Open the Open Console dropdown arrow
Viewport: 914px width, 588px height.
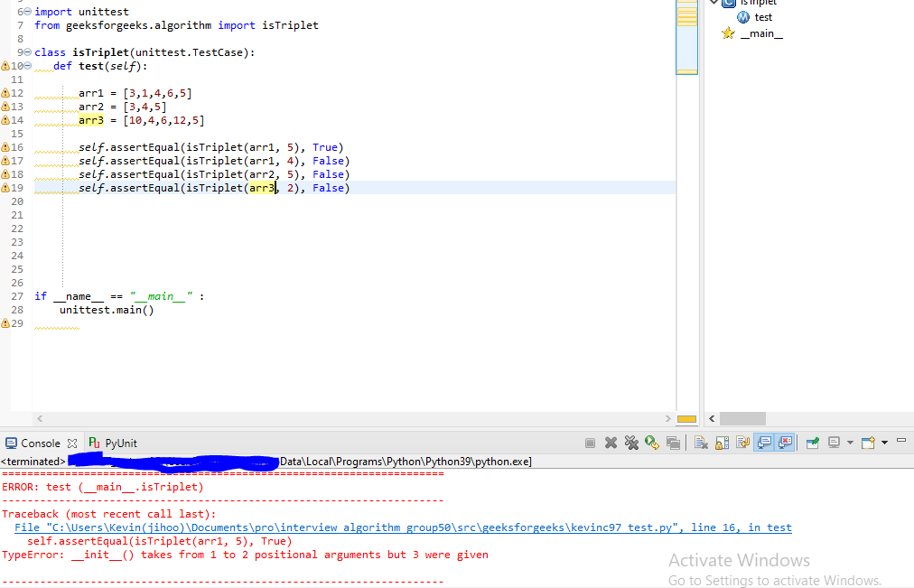(x=884, y=443)
